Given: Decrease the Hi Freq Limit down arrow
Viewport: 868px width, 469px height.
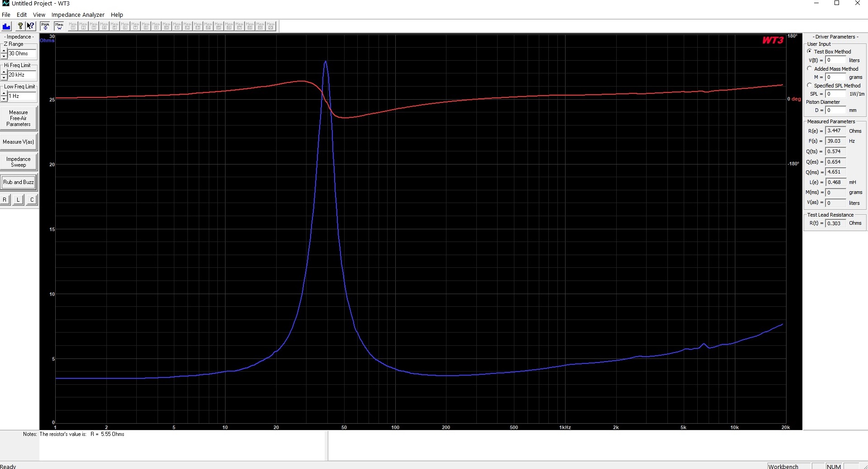Looking at the screenshot, I should pyautogui.click(x=4, y=77).
